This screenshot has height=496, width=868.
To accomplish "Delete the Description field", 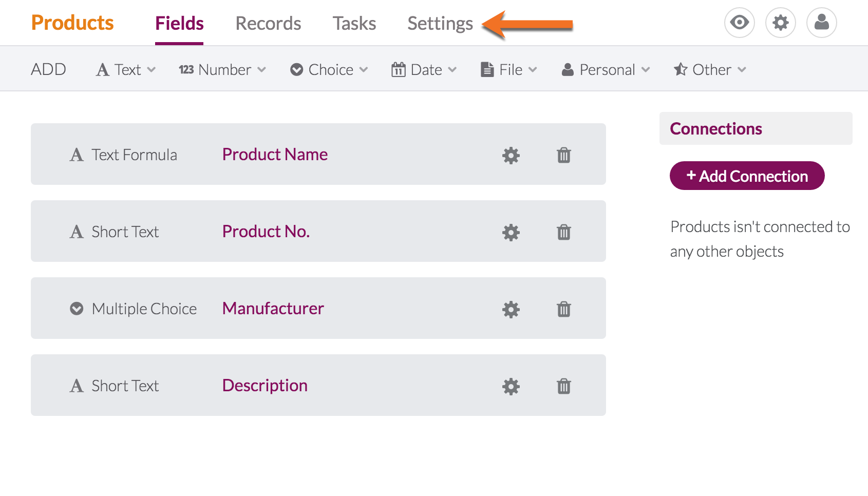I will click(x=564, y=386).
